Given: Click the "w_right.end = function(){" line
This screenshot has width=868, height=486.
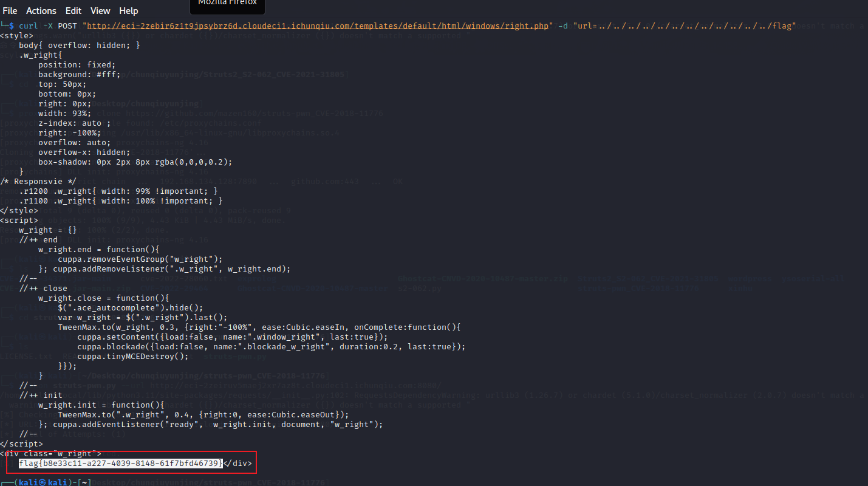Looking at the screenshot, I should [x=99, y=250].
